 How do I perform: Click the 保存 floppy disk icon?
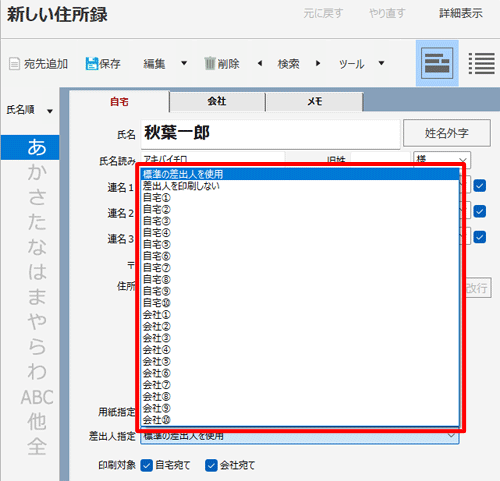(x=91, y=63)
